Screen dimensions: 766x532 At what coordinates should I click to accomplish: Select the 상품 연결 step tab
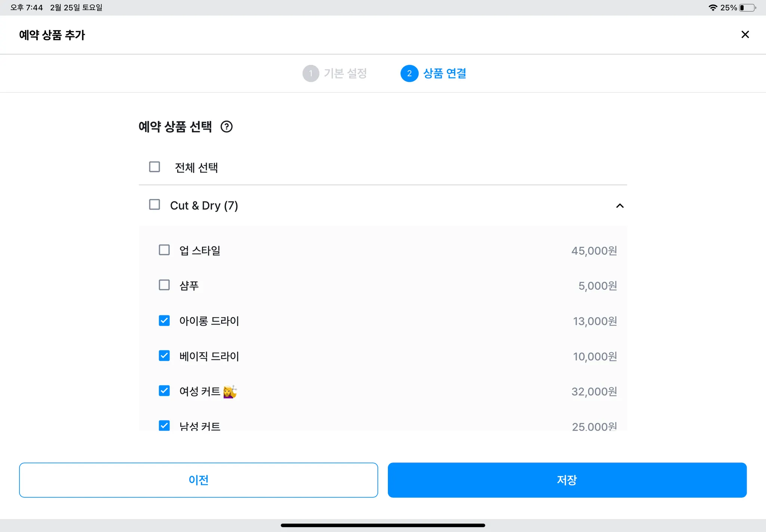[x=444, y=73]
